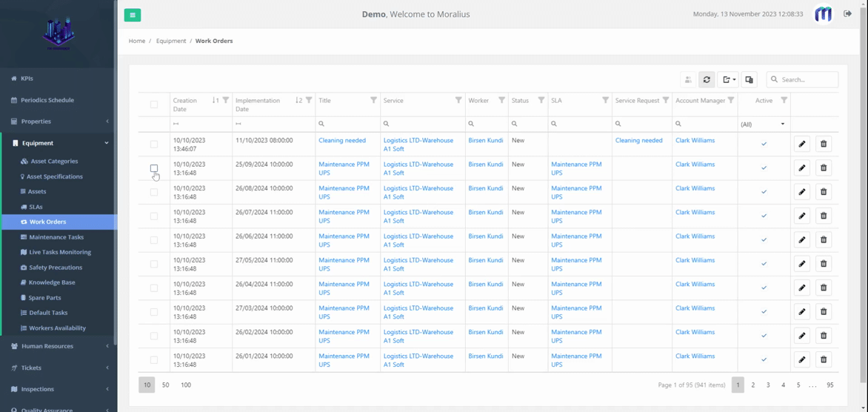Open filter icon on Title column
This screenshot has width=868, height=412.
[x=373, y=100]
